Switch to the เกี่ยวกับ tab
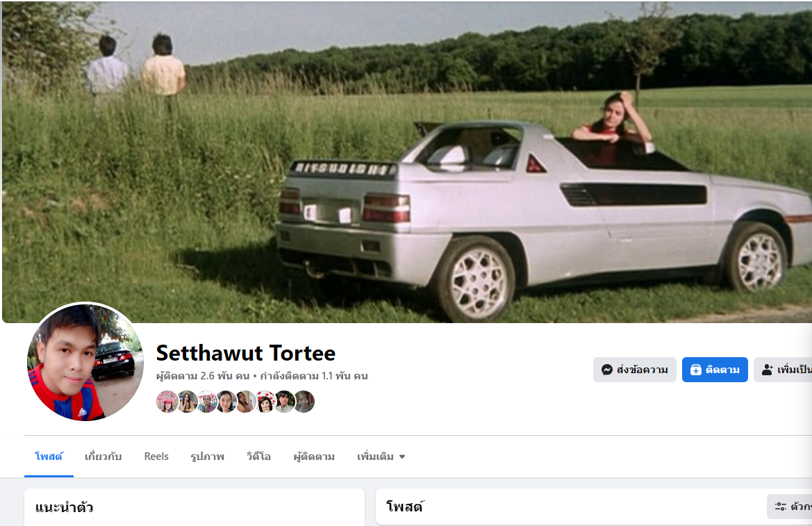Viewport: 812px width, 526px height. click(103, 457)
